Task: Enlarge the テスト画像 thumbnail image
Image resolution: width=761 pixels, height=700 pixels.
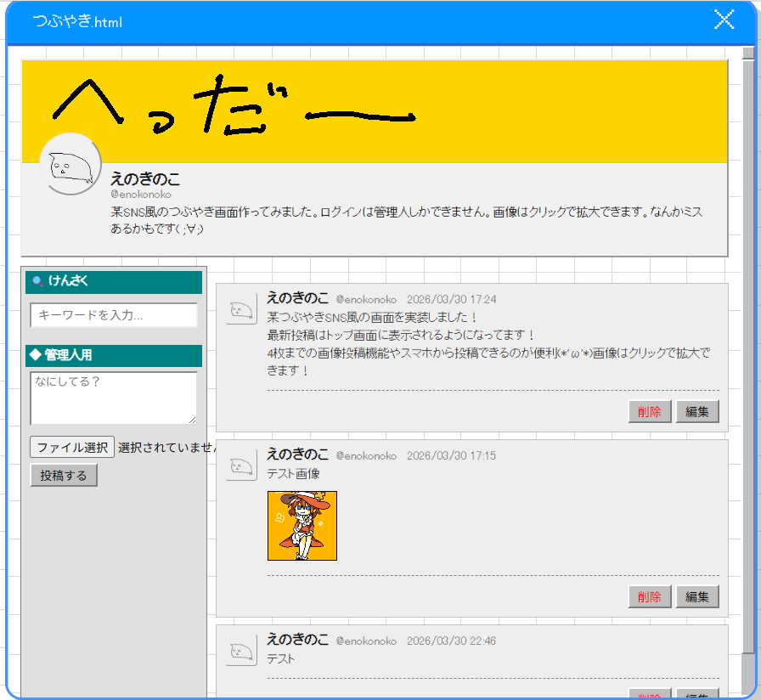Action: point(302,525)
